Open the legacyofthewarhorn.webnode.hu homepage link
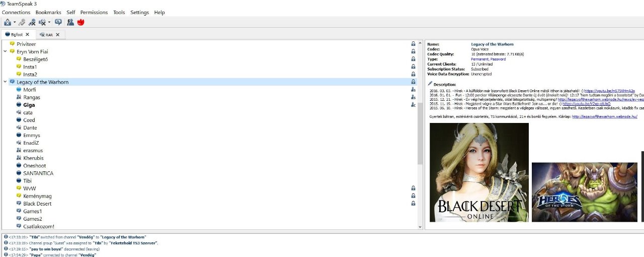Screen dimensions: 644x257 coord(605,116)
